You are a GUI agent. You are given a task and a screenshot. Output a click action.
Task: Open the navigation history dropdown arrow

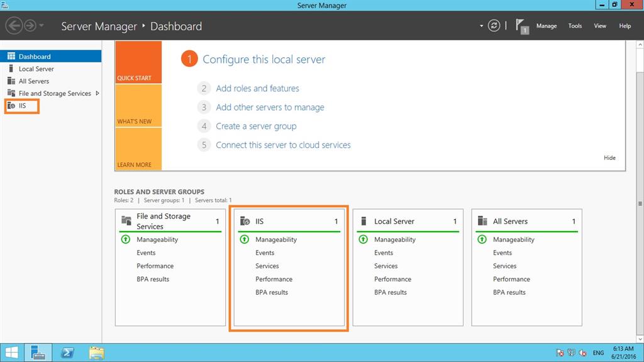(42, 26)
